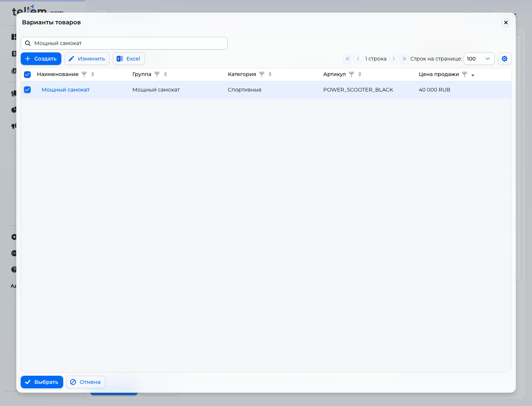This screenshot has height=406, width=532.
Task: Click the Цена продажи column header
Action: tap(439, 75)
